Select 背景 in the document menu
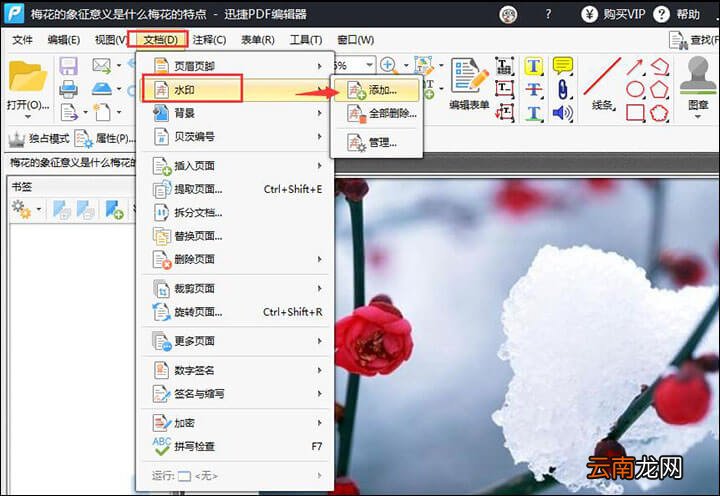720x496 pixels. 236,113
